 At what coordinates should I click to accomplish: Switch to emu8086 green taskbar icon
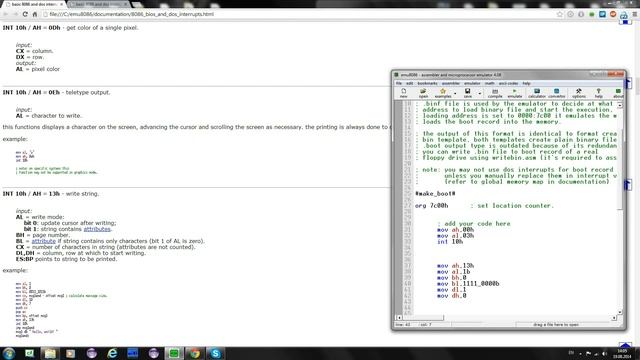(x=174, y=353)
